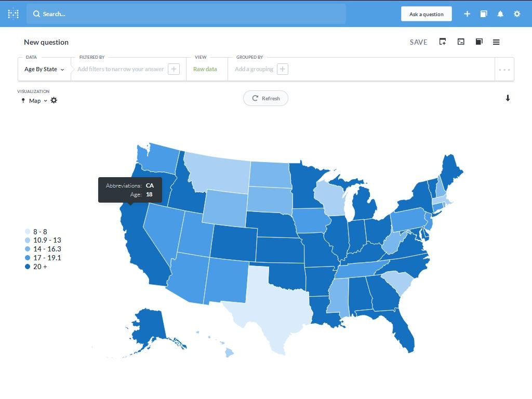Click the add to dashboard icon
532x399 pixels.
click(x=443, y=42)
